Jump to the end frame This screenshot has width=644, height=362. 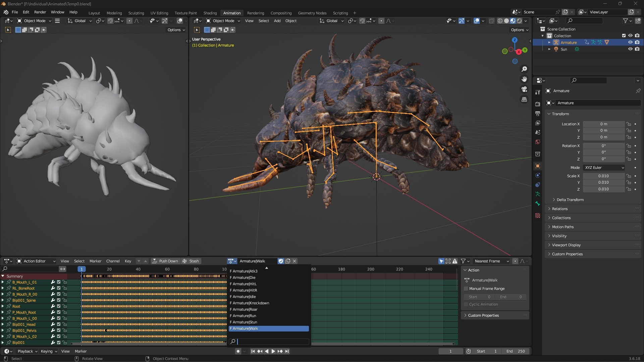point(287,351)
